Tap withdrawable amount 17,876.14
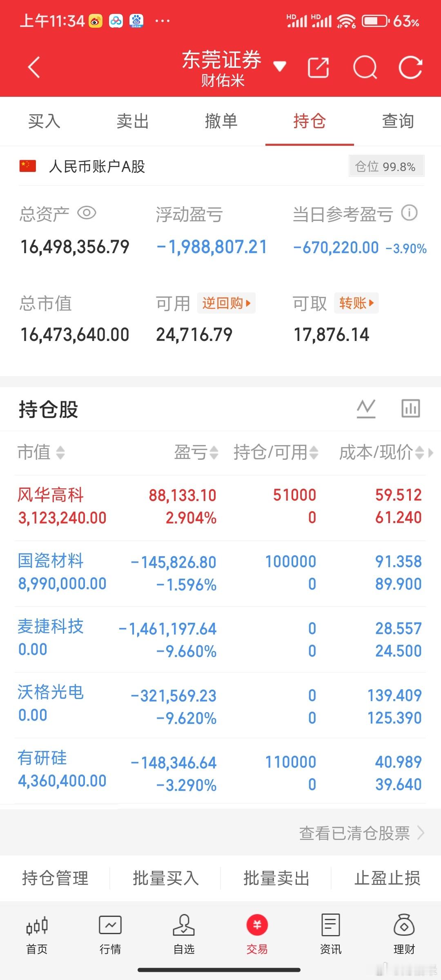 pyautogui.click(x=331, y=335)
